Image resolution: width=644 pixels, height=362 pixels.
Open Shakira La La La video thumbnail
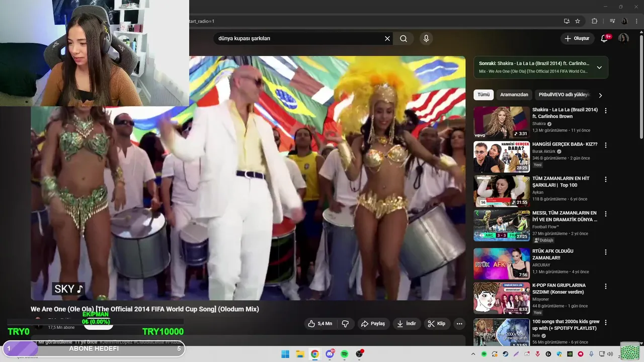pyautogui.click(x=502, y=122)
